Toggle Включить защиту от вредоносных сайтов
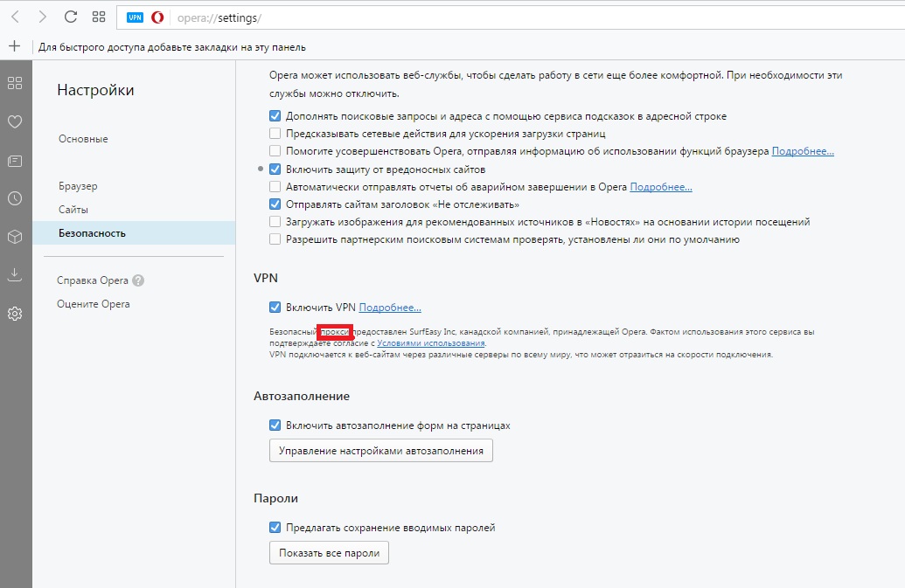Viewport: 905px width, 588px height. point(275,169)
